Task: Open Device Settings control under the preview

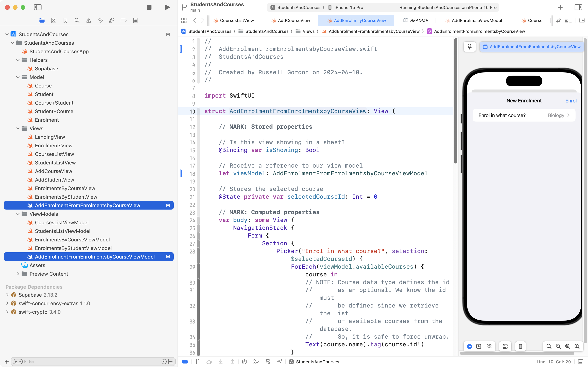Action: [x=505, y=346]
